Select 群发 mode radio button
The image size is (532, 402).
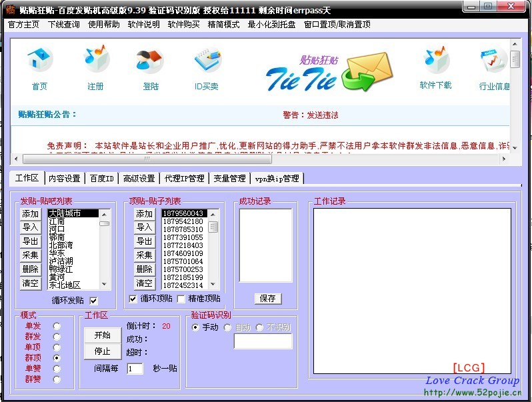pos(57,337)
